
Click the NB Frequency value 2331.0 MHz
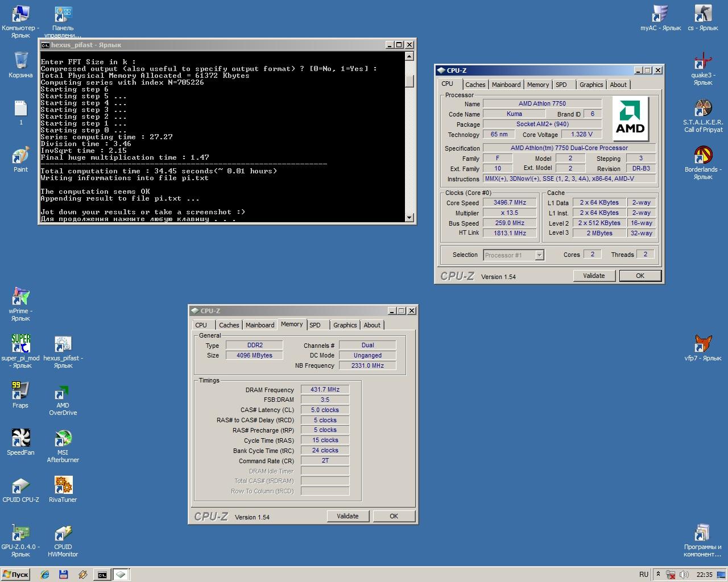367,365
